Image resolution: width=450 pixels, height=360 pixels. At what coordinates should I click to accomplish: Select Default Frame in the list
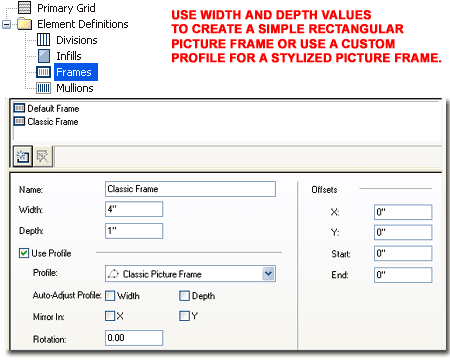53,109
